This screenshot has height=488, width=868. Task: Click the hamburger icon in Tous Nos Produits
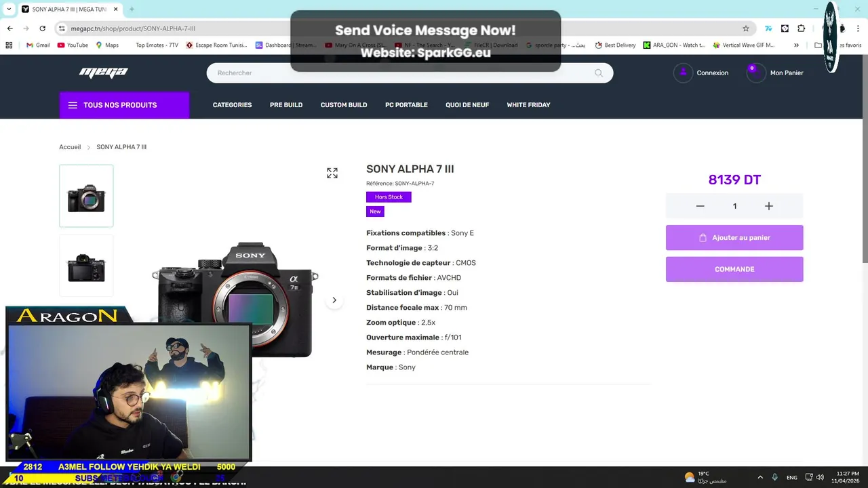[73, 105]
